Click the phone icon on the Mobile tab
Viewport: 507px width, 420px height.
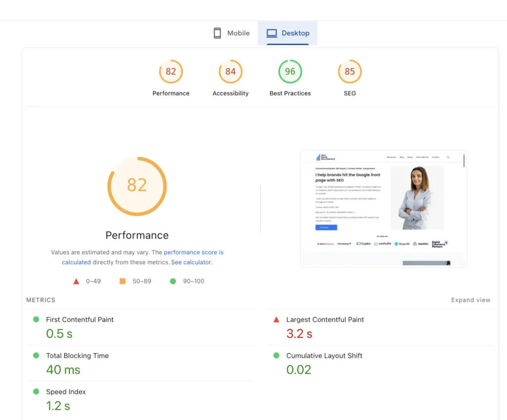[216, 33]
